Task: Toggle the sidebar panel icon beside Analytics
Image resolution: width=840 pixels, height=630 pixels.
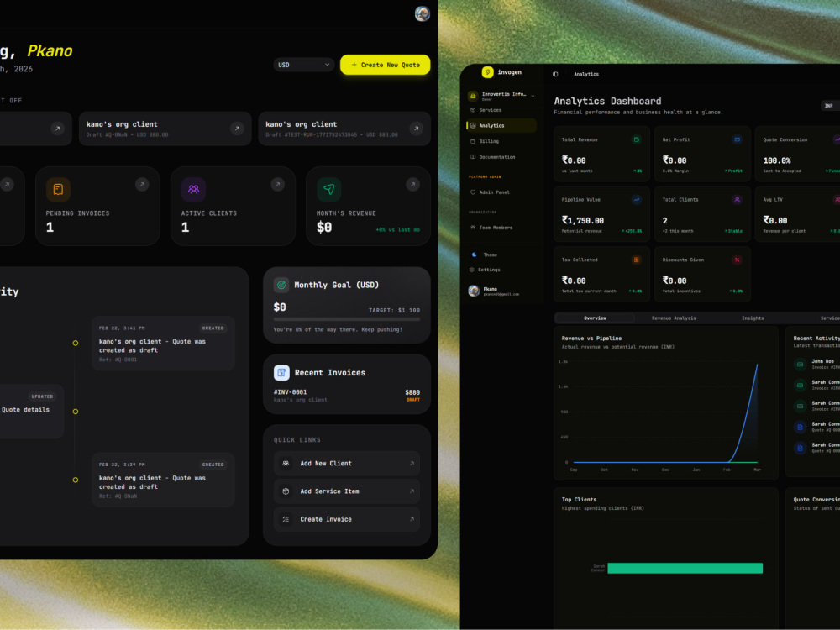Action: click(x=555, y=74)
